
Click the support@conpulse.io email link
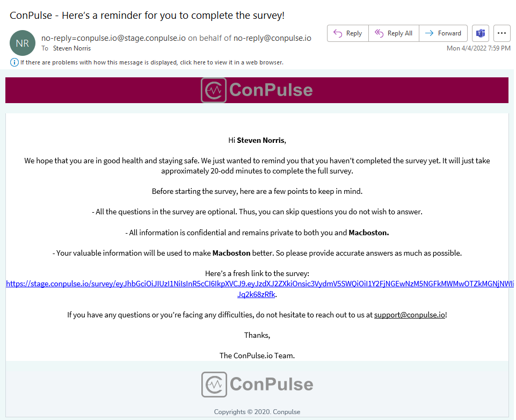[x=409, y=315]
